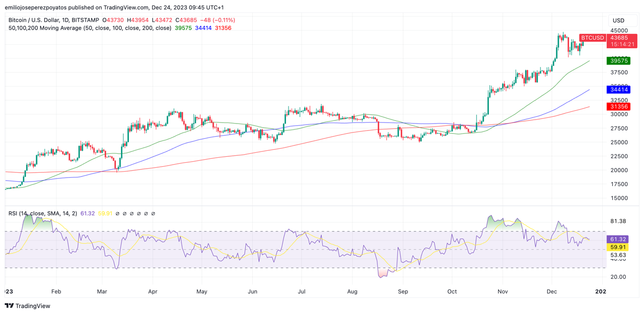Select the RSI indicator legend label
644x314 pixels.
(x=42, y=213)
